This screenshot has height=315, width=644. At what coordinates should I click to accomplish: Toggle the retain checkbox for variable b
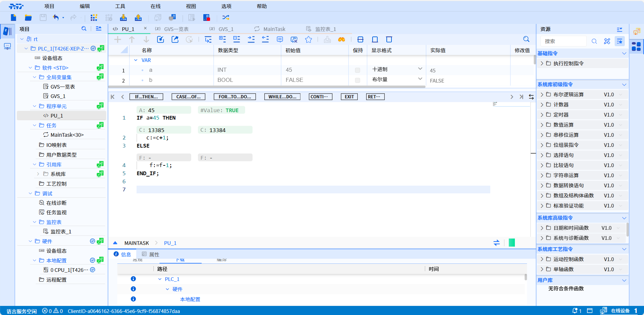click(357, 80)
